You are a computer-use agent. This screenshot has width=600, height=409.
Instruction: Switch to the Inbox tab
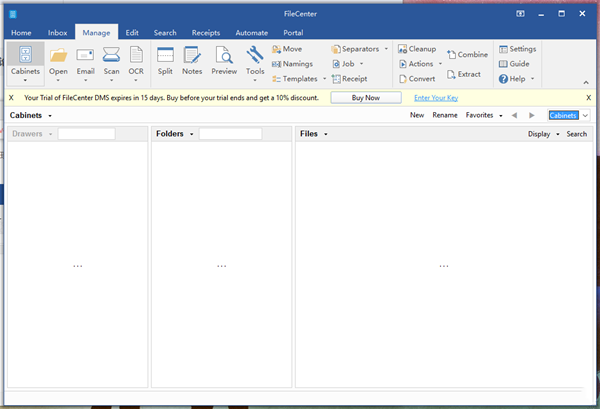click(57, 33)
